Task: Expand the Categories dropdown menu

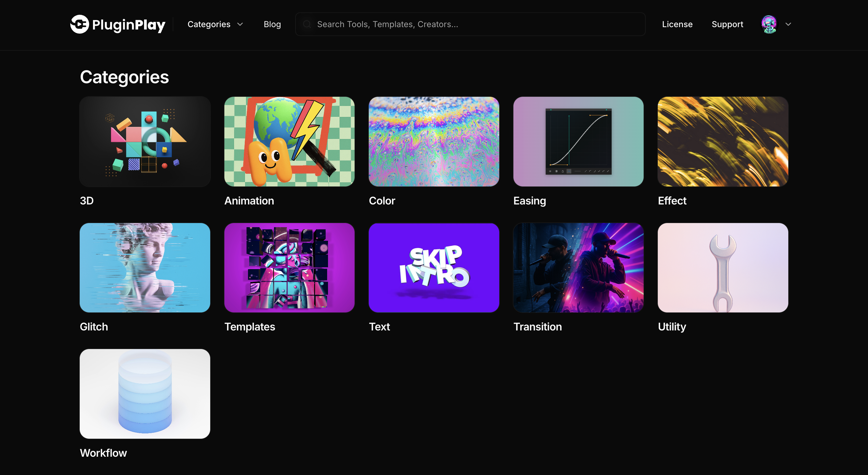Action: tap(215, 24)
